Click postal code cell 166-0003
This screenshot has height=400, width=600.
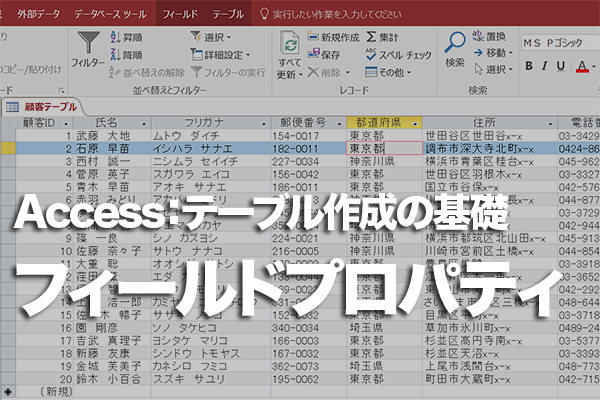click(x=308, y=341)
